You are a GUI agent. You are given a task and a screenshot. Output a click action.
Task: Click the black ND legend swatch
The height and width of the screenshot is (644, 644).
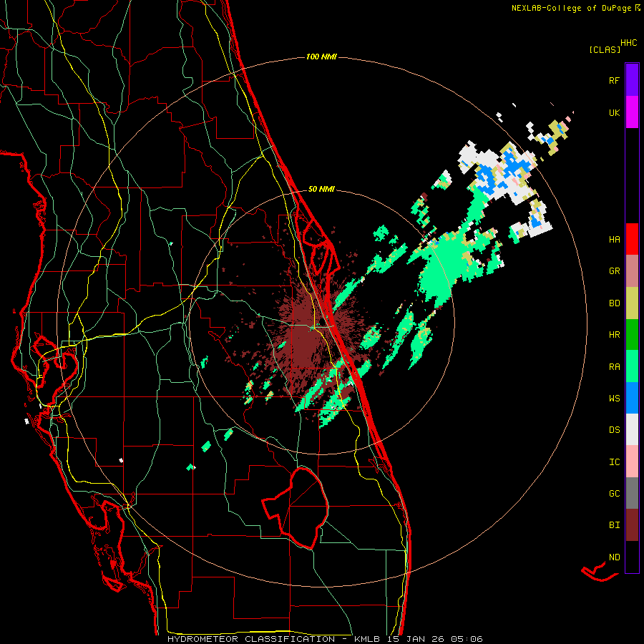pos(632,557)
